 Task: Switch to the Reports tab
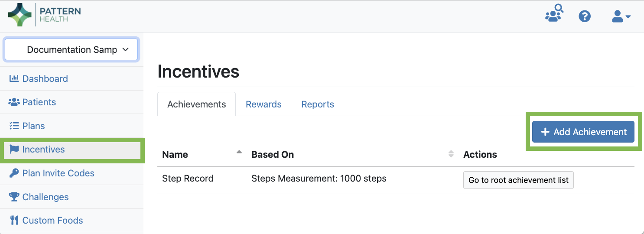click(x=318, y=104)
